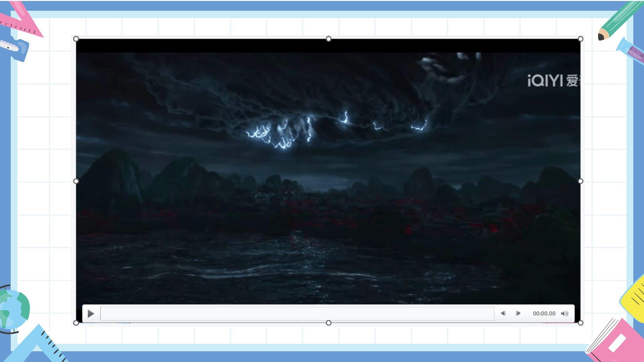Select the top-middle resize handle of the video
This screenshot has height=362, width=644.
329,39
